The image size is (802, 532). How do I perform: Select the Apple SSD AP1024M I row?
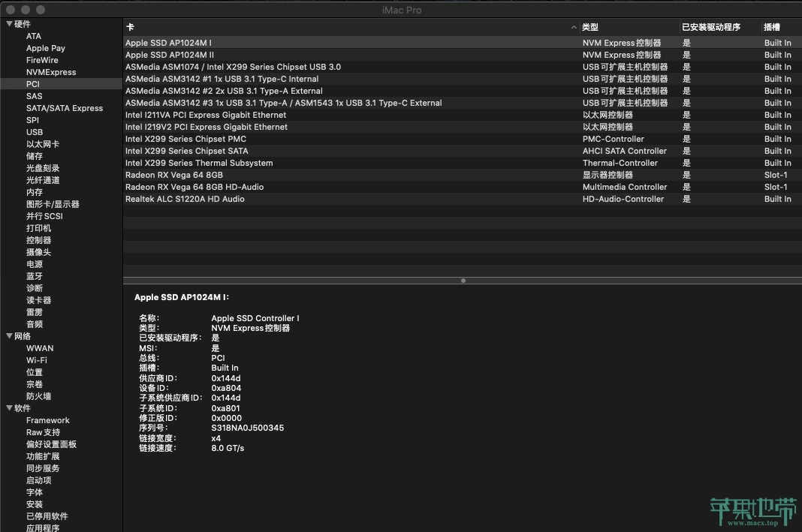[x=463, y=43]
